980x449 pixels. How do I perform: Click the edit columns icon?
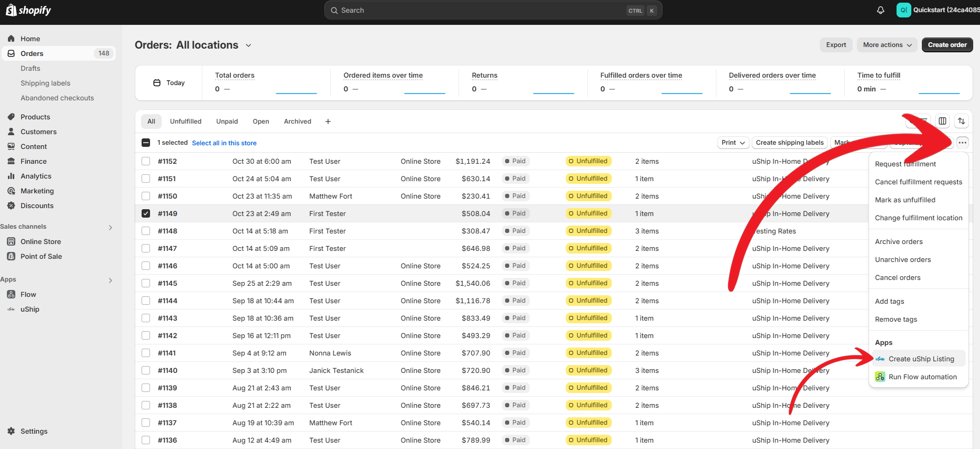942,121
